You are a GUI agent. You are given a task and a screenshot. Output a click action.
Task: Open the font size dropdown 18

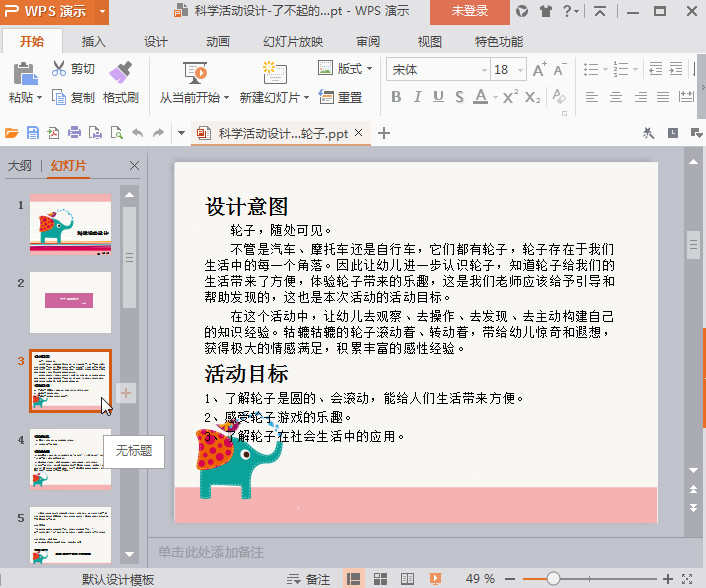pyautogui.click(x=520, y=70)
